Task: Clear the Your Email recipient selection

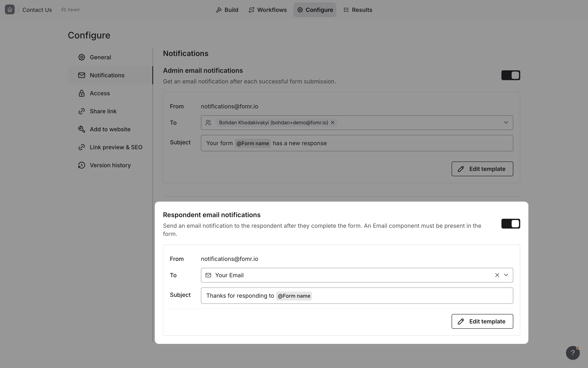Action: click(x=497, y=275)
